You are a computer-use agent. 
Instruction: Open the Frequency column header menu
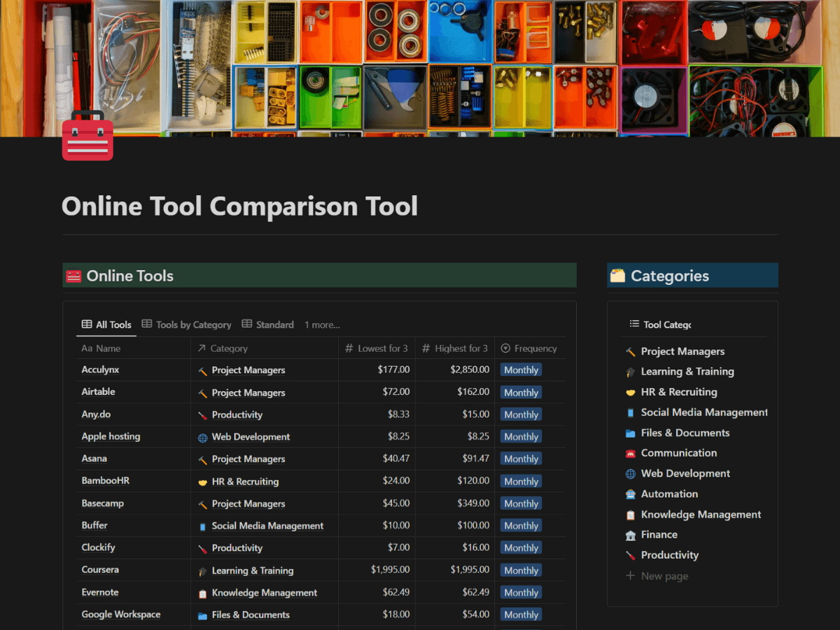(x=530, y=348)
